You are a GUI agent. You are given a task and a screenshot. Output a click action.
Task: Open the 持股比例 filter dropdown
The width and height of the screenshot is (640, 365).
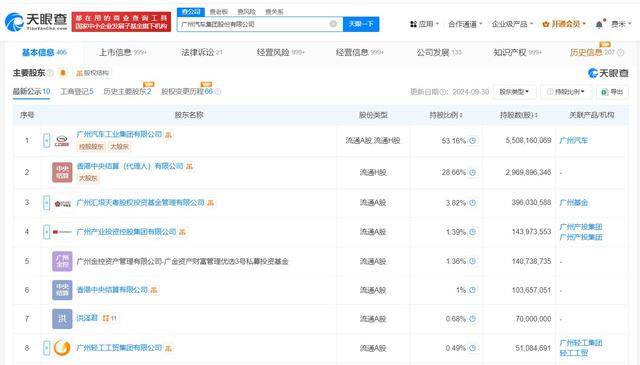pos(567,92)
